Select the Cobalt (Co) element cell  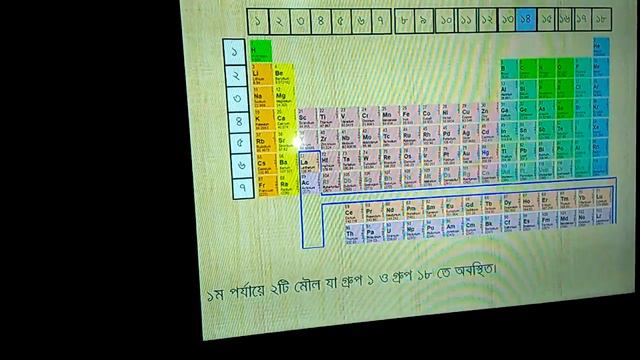(x=430, y=115)
